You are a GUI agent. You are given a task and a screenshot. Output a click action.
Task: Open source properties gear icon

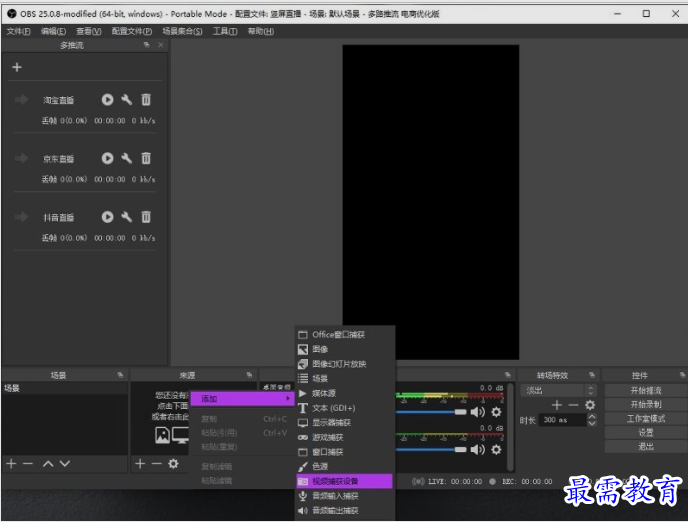(173, 464)
